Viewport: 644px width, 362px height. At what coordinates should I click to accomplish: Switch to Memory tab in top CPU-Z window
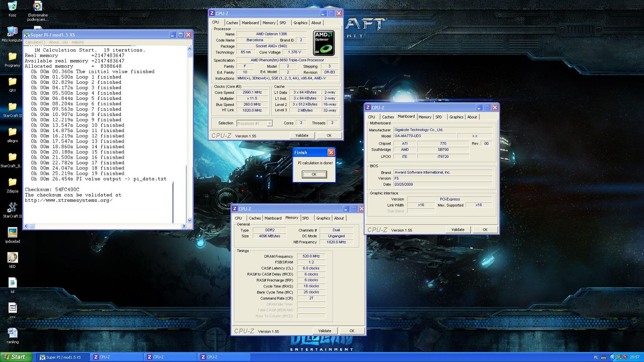pyautogui.click(x=269, y=23)
